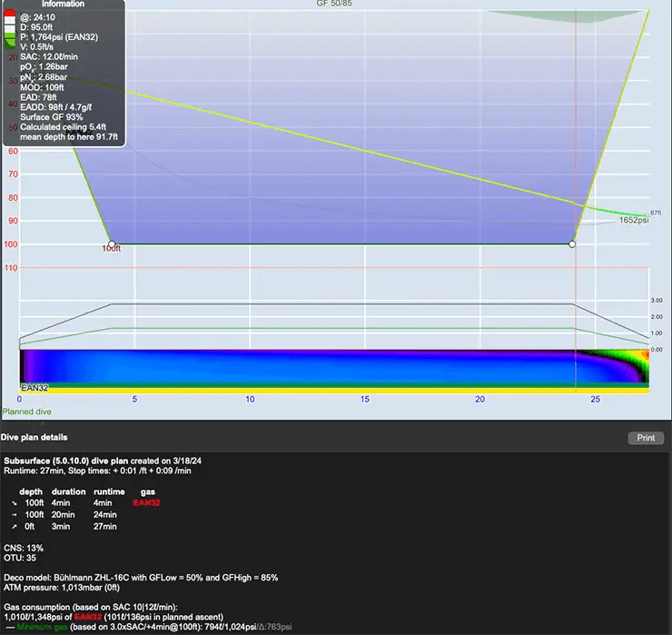Click depth axis label 70
The image size is (672, 635).
click(x=13, y=174)
